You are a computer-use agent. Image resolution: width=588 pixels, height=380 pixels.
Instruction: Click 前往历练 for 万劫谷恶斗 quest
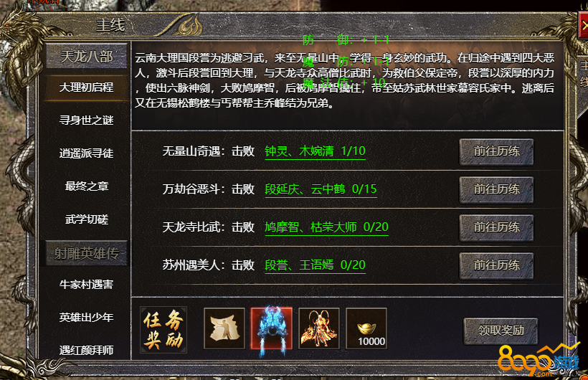496,189
